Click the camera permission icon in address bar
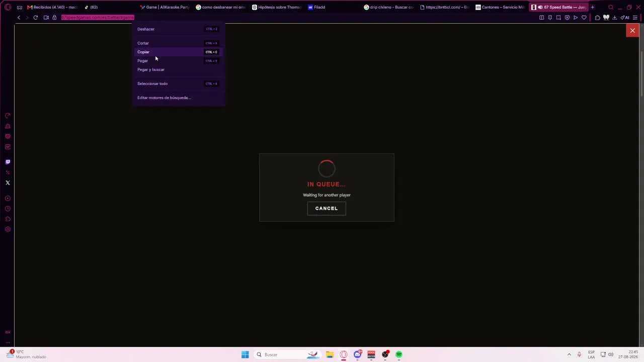This screenshot has height=362, width=644. coord(46,18)
